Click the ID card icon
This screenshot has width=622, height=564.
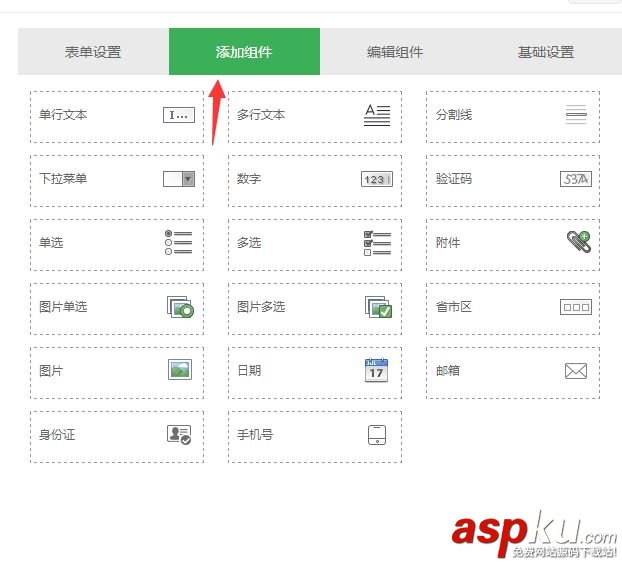179,435
